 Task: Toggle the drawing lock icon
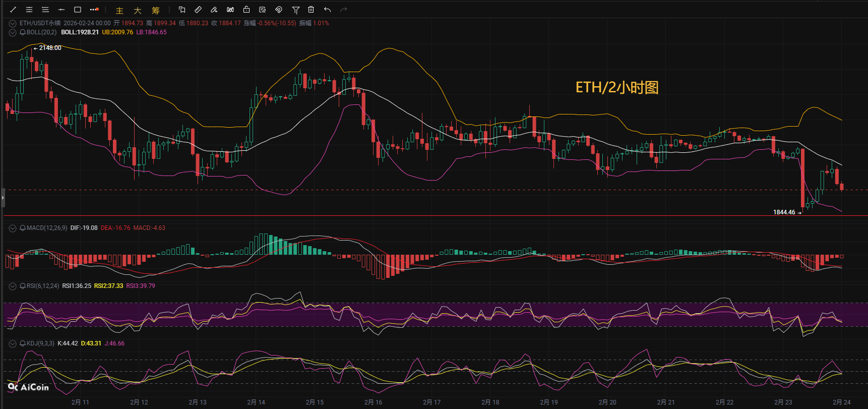pyautogui.click(x=246, y=10)
